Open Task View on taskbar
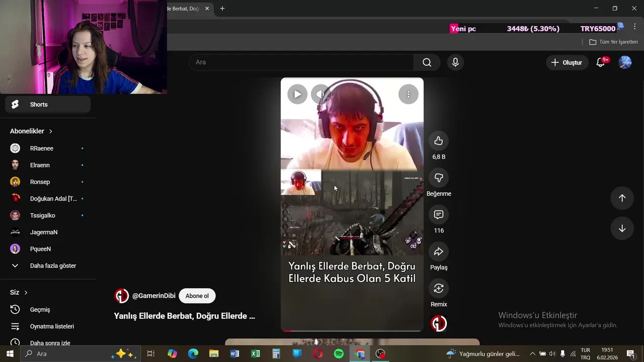644x362 pixels. [150, 354]
